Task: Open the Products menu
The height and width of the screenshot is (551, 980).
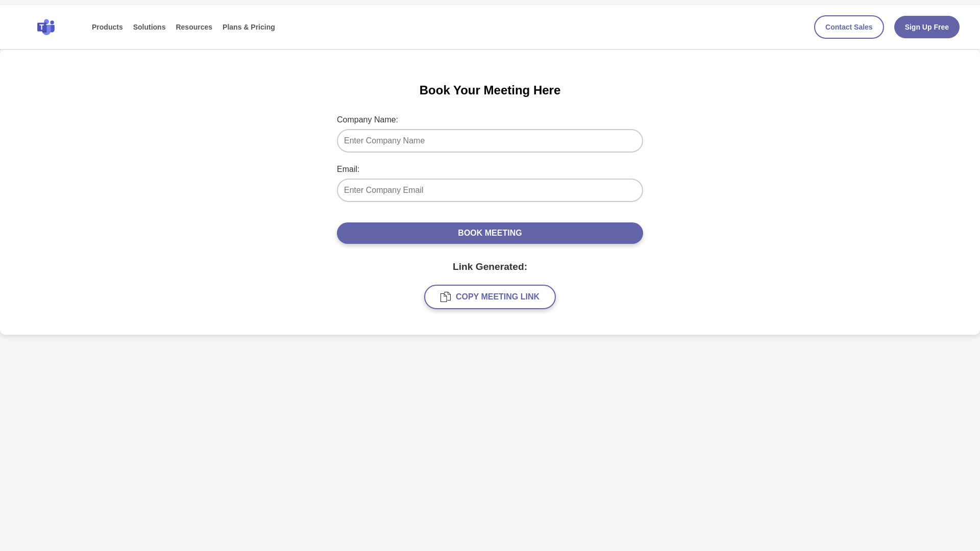Action: tap(107, 27)
